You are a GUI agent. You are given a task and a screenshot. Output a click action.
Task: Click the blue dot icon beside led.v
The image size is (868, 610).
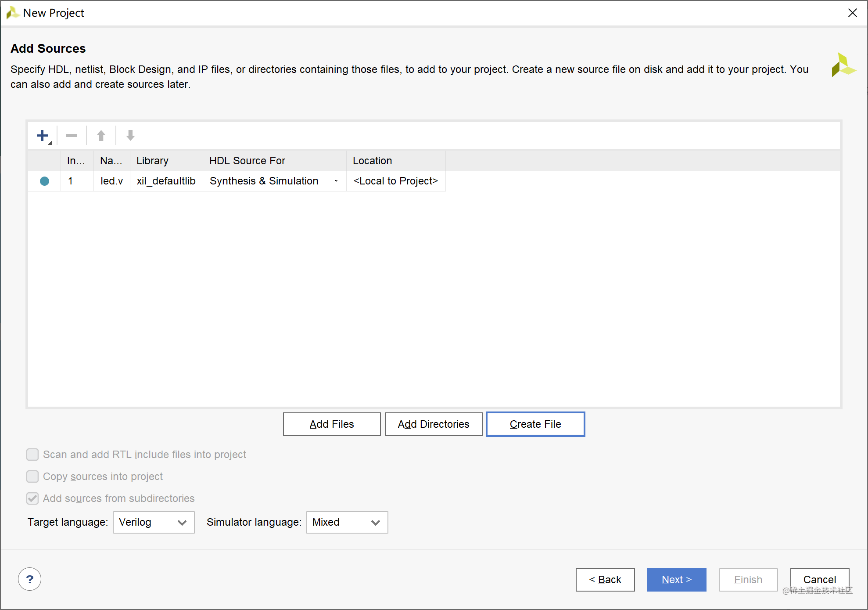pos(44,181)
